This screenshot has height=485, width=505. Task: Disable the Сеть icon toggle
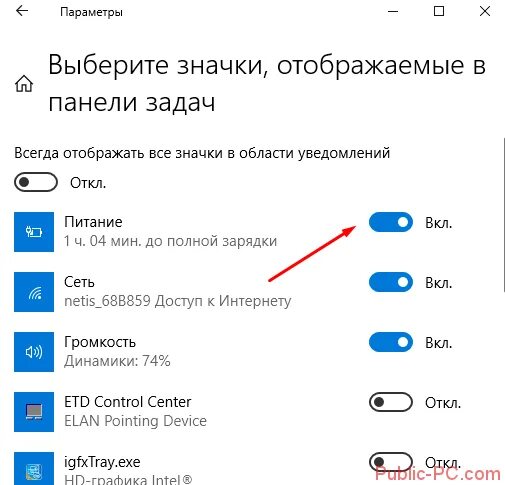pyautogui.click(x=391, y=282)
